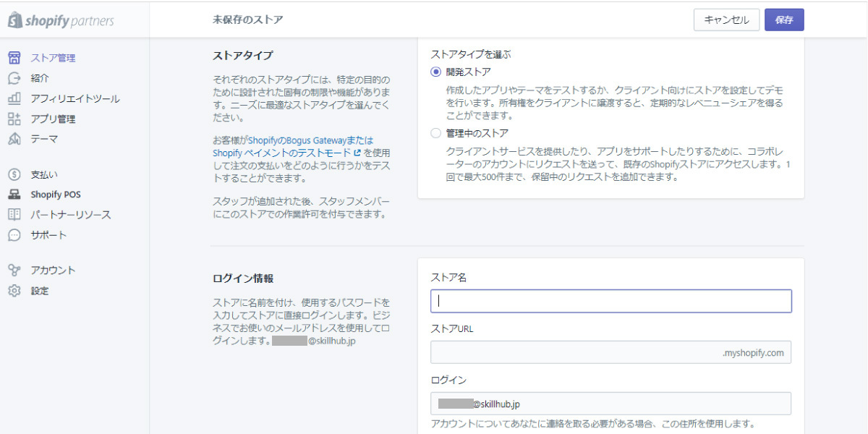This screenshot has height=434, width=868.
Task: Open アカウント menu item
Action: coord(53,270)
